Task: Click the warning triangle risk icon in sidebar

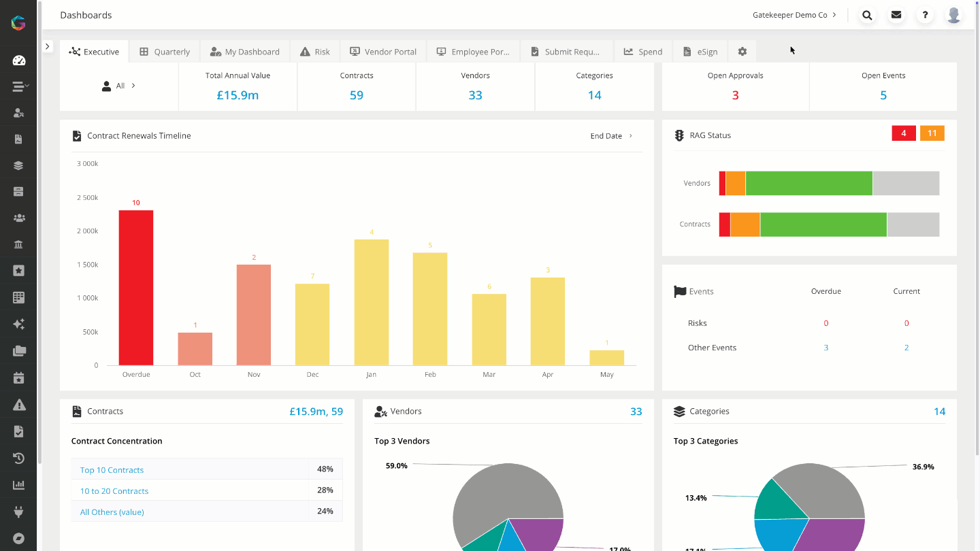Action: 18,404
